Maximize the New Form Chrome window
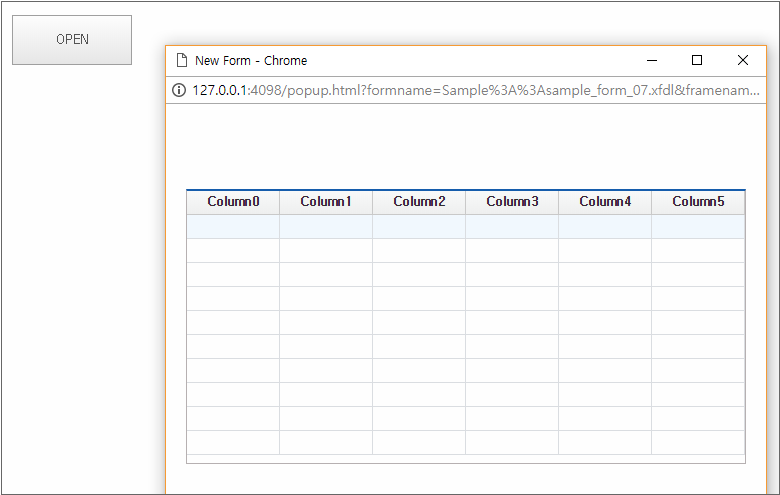 pyautogui.click(x=697, y=60)
